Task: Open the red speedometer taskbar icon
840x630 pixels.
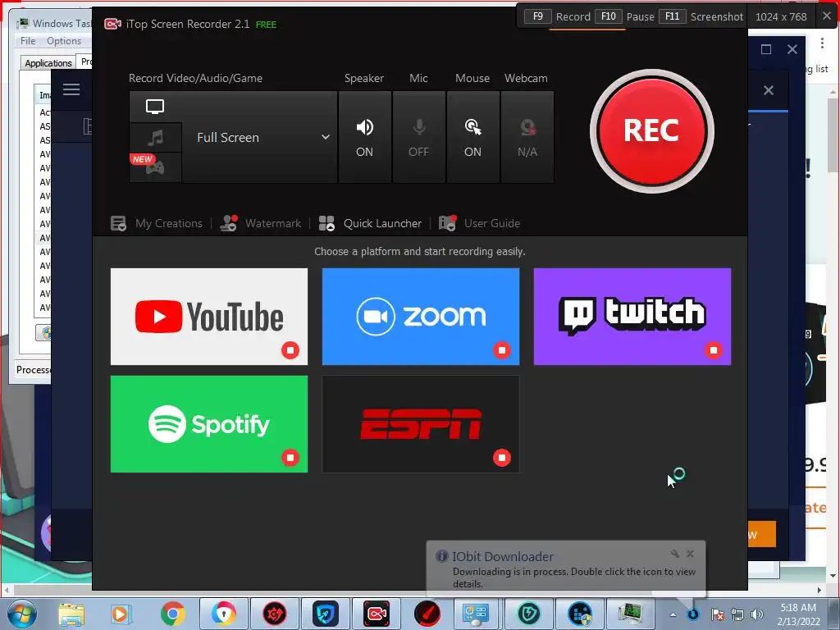Action: [x=427, y=614]
